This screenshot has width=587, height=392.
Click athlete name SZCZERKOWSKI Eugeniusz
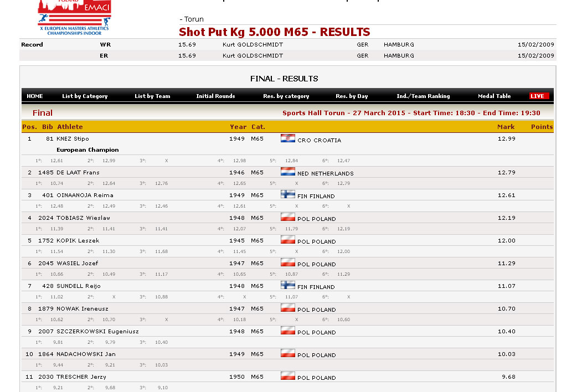(x=97, y=332)
